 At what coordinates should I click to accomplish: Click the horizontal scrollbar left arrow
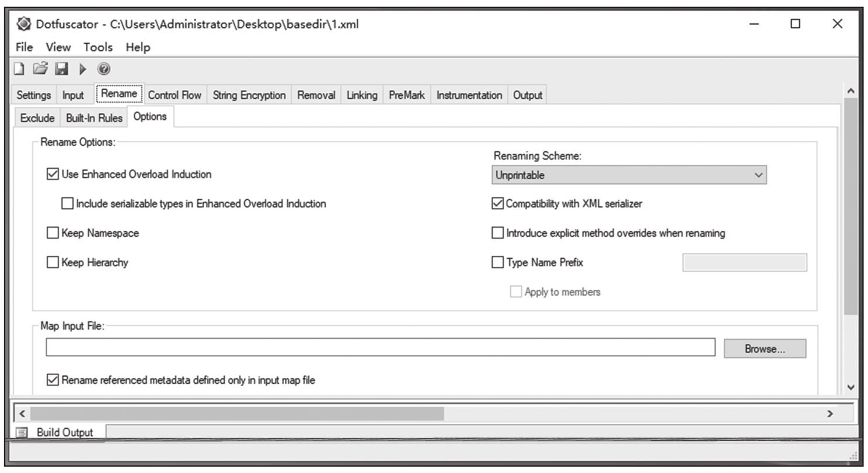(22, 413)
